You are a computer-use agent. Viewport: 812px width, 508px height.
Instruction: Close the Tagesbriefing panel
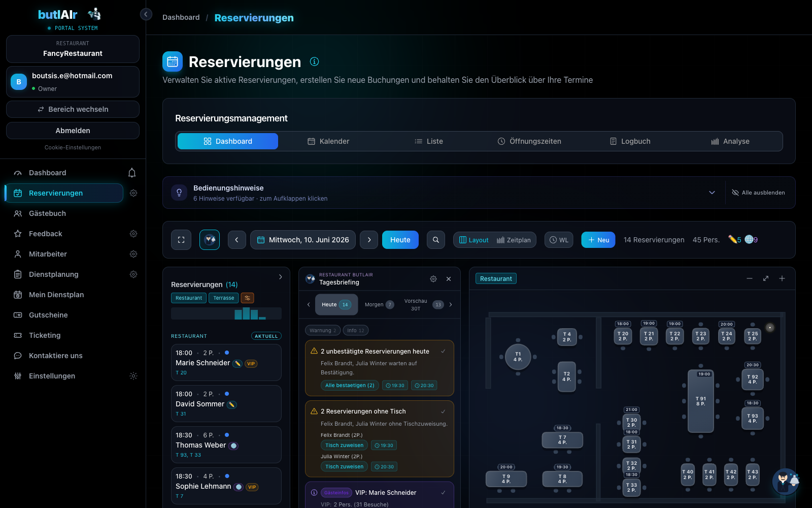click(449, 279)
